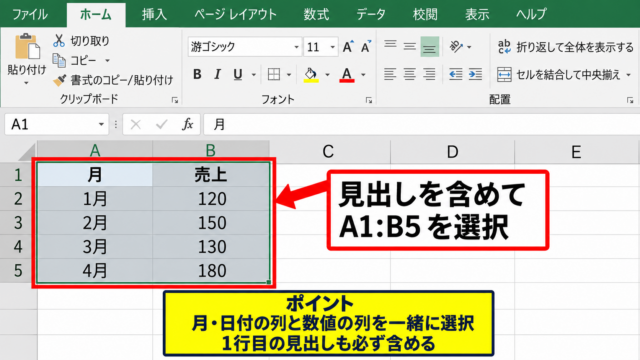Switch to the 校閲 tab
Viewport: 640px width, 360px height.
425,14
